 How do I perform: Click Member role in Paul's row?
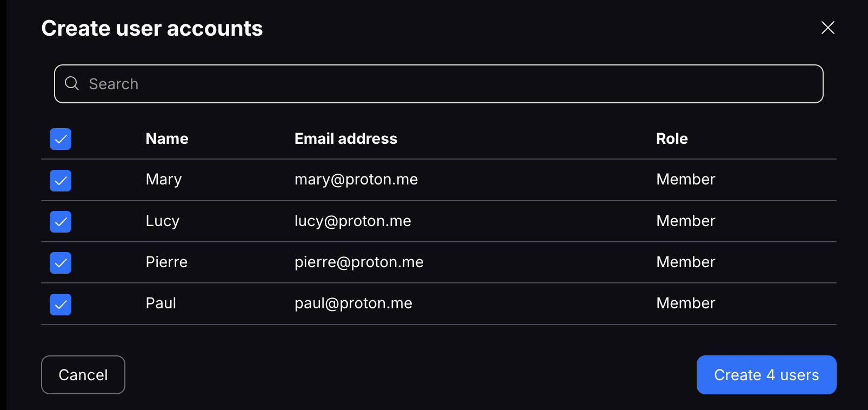685,303
